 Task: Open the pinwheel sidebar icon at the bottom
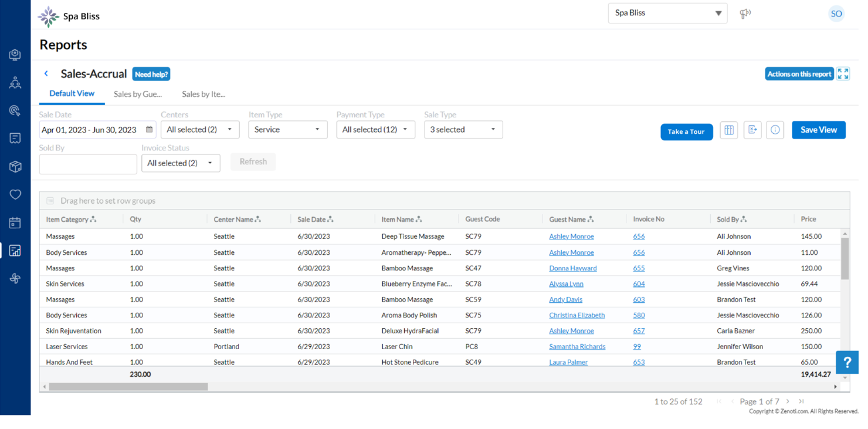[x=15, y=278]
